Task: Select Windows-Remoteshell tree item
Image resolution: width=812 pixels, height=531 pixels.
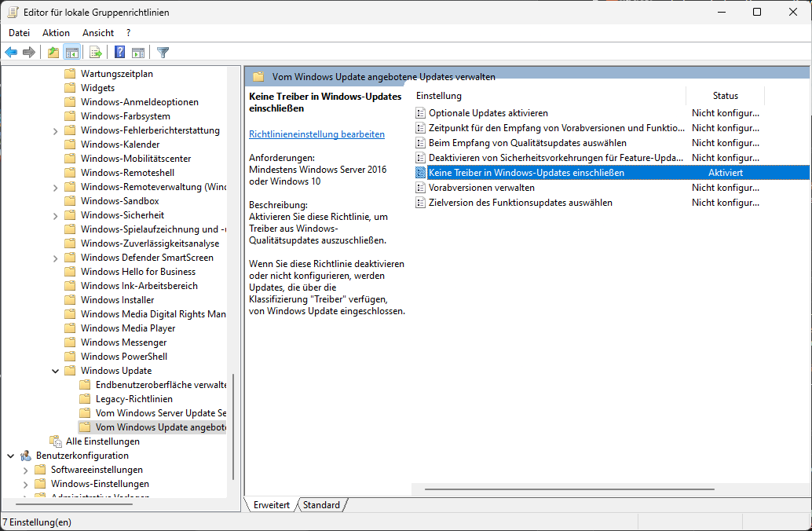Action: [127, 173]
